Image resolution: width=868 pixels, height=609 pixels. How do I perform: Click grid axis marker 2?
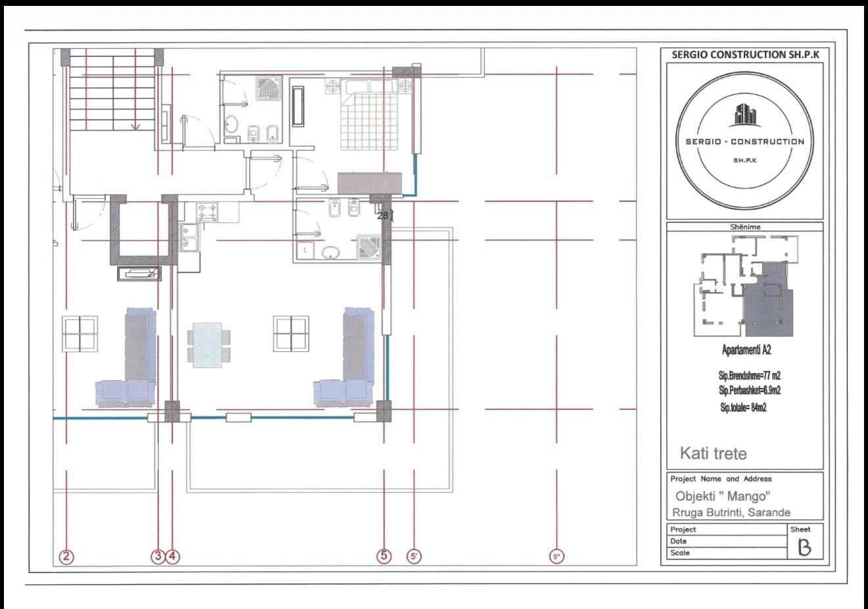coord(66,556)
